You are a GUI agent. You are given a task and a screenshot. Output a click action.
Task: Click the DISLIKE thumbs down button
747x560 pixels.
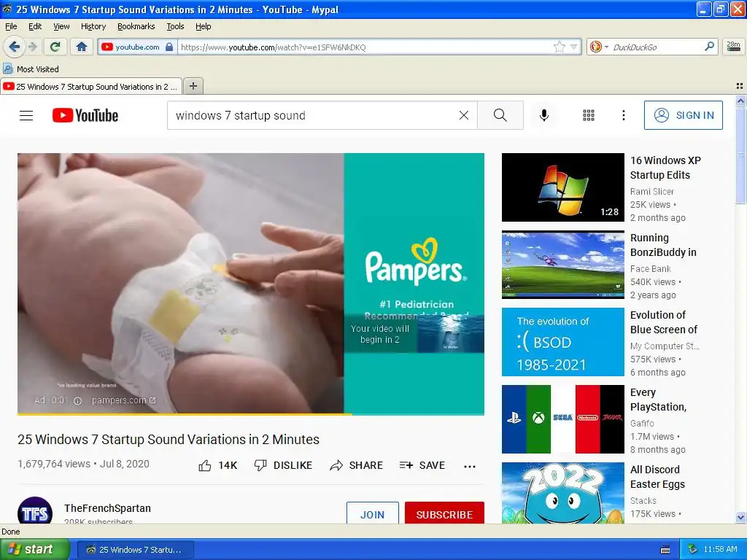[x=283, y=465]
